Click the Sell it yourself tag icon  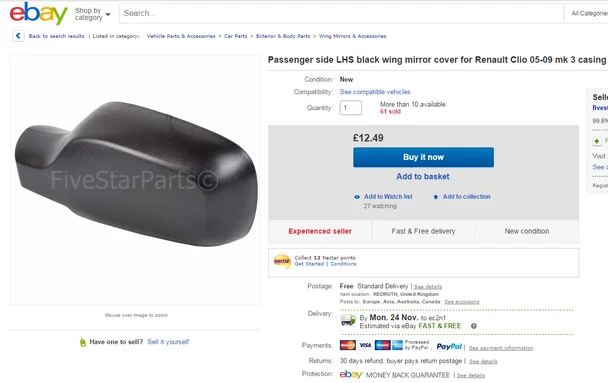[x=83, y=342]
